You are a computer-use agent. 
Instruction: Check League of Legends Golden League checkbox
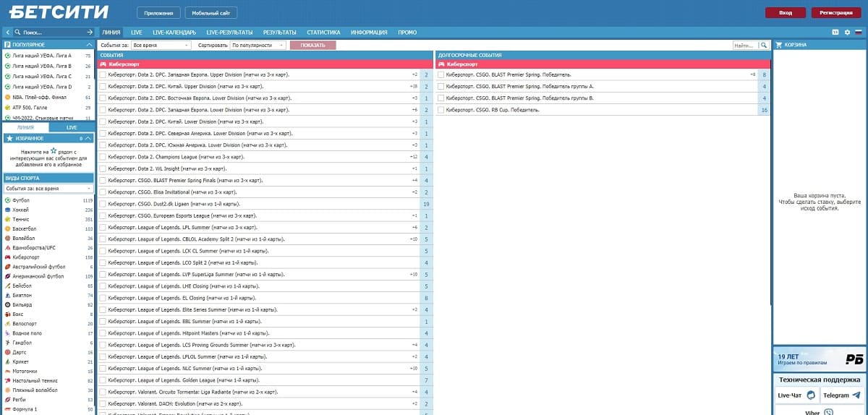click(102, 380)
